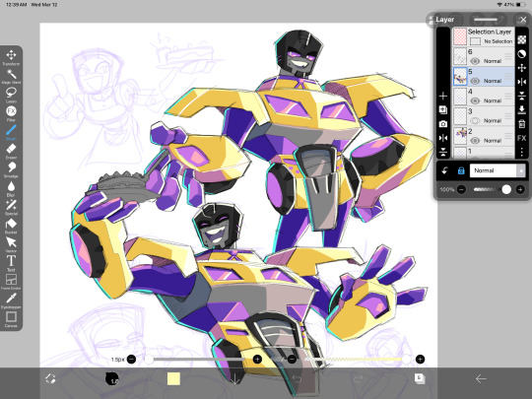Select layer 4 thumbnail
532x399 pixels.
[460, 96]
